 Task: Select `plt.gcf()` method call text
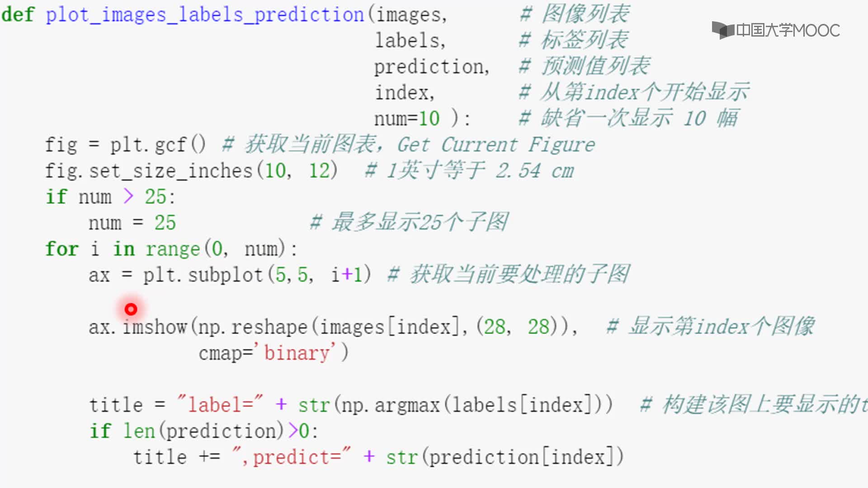coord(158,144)
